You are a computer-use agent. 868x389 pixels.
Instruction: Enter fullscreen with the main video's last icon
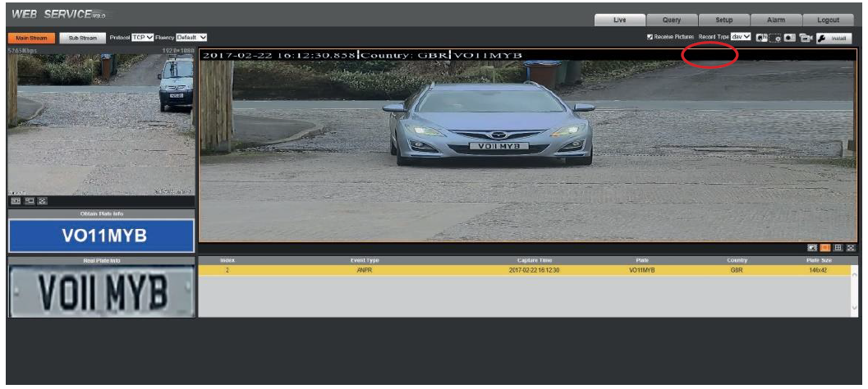click(x=851, y=248)
